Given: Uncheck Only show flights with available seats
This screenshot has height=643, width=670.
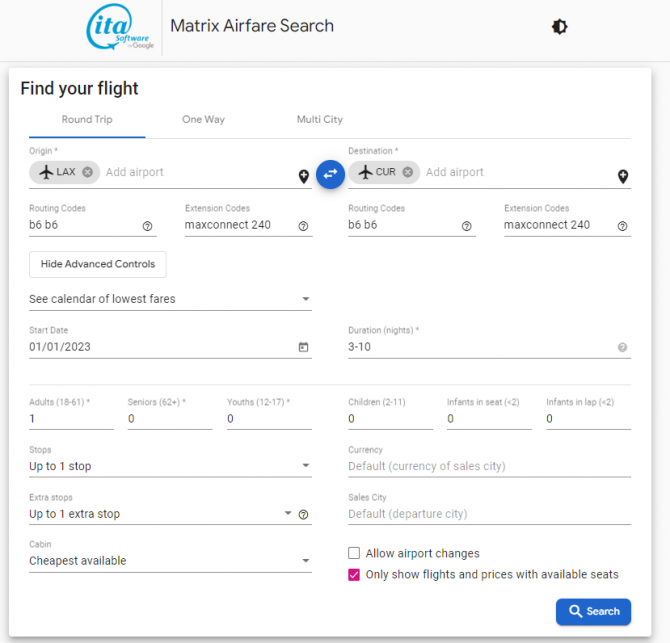Looking at the screenshot, I should point(354,575).
